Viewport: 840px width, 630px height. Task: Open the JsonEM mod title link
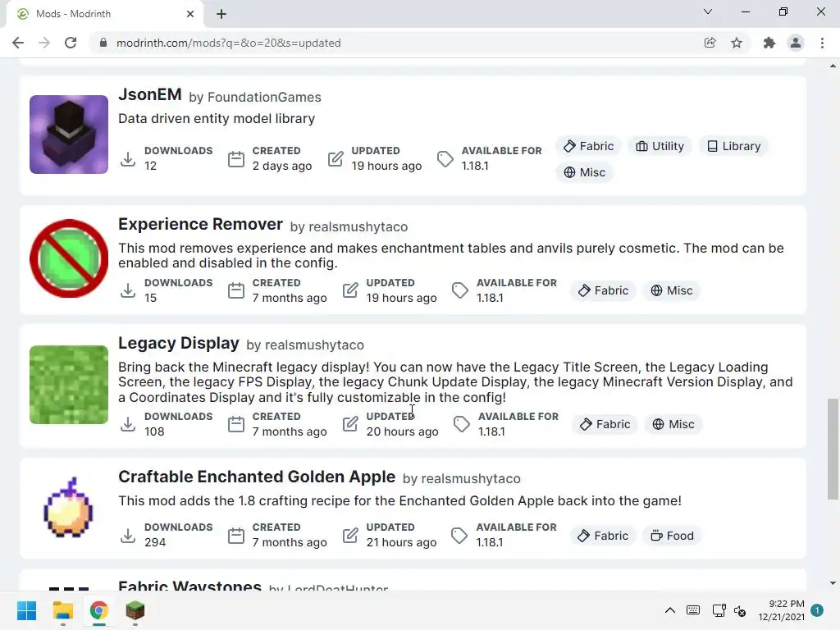(x=150, y=95)
